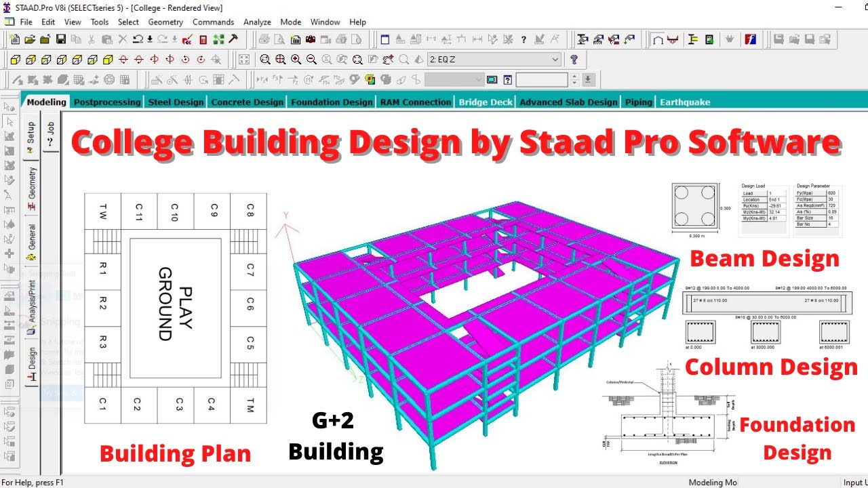Open the Select menu
868x488 pixels.
(128, 22)
